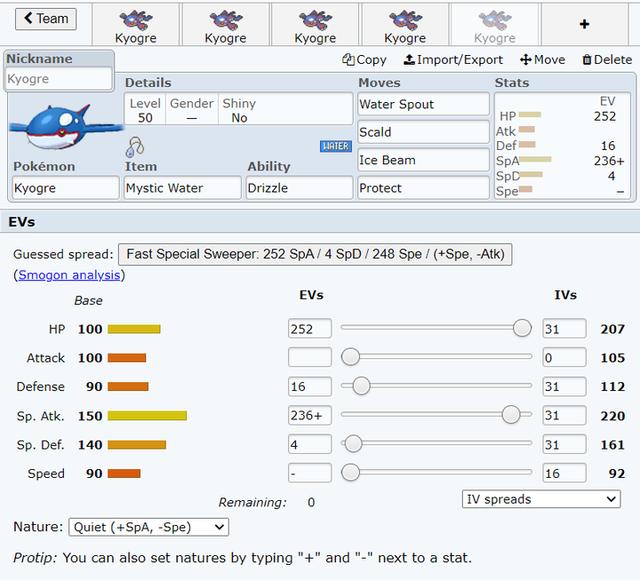
Task: Click the Move set button
Action: [542, 60]
